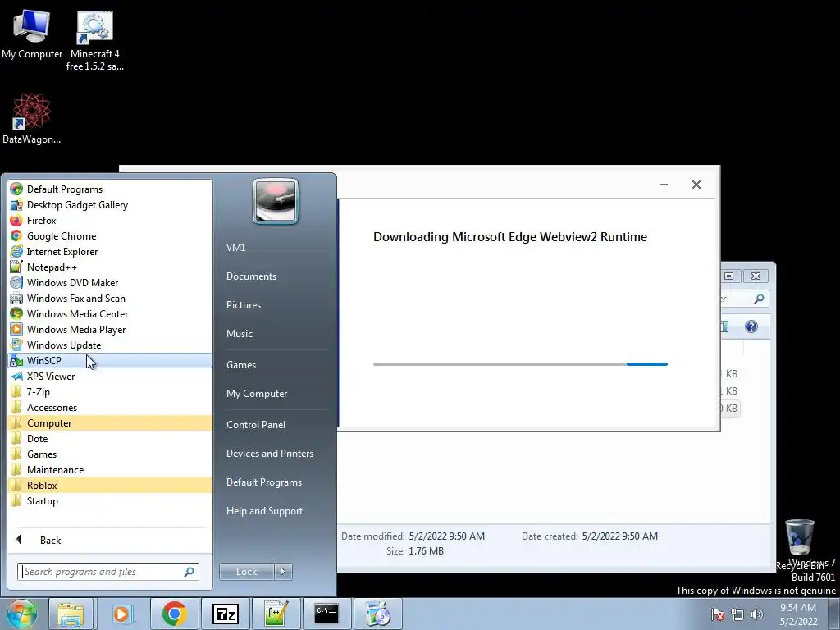
Task: Click the My Computer desktop icon
Action: pos(32,34)
